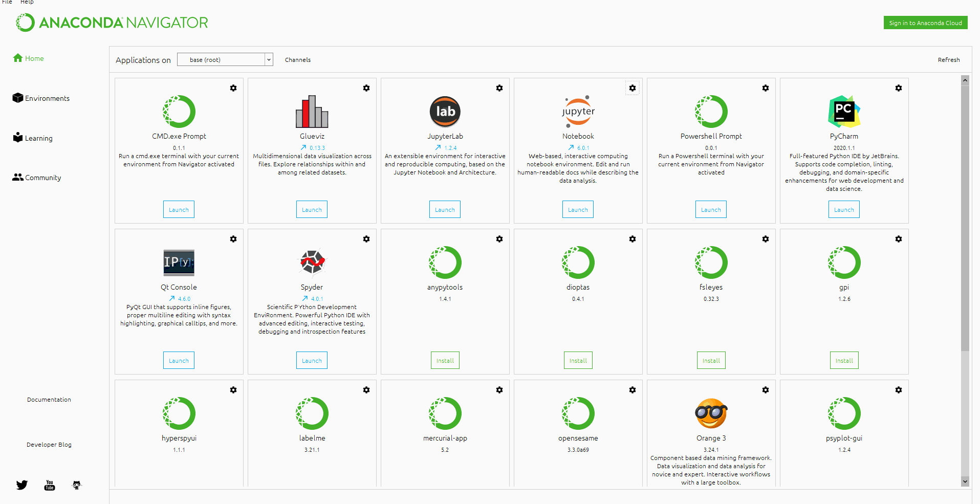Open the Channels settings
980x504 pixels.
[298, 60]
